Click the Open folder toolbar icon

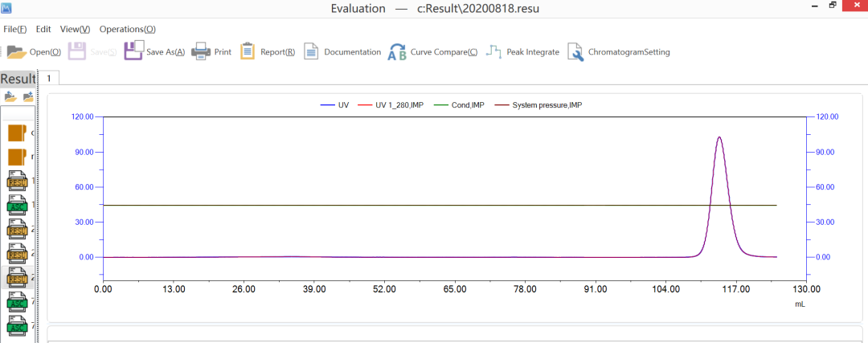coord(16,51)
